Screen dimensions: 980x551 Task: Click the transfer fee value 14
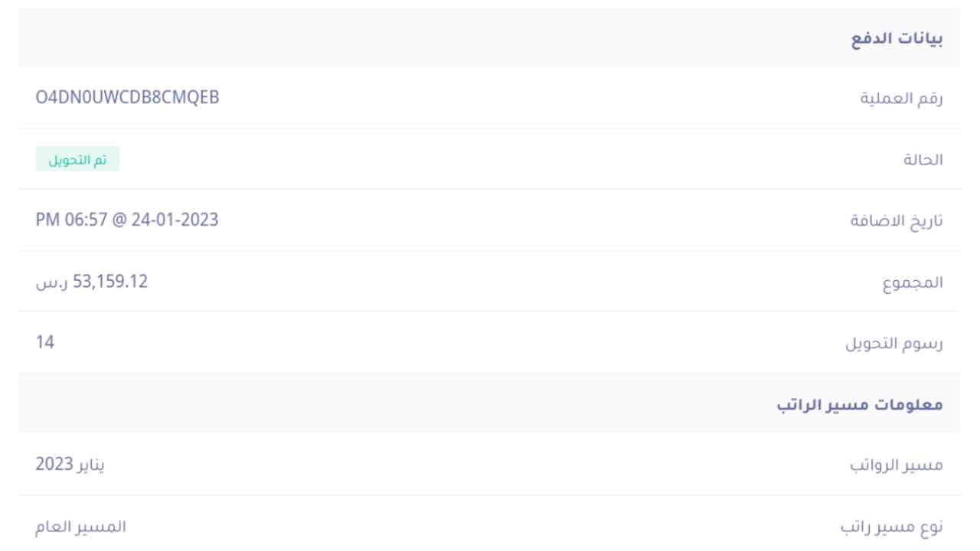point(45,342)
